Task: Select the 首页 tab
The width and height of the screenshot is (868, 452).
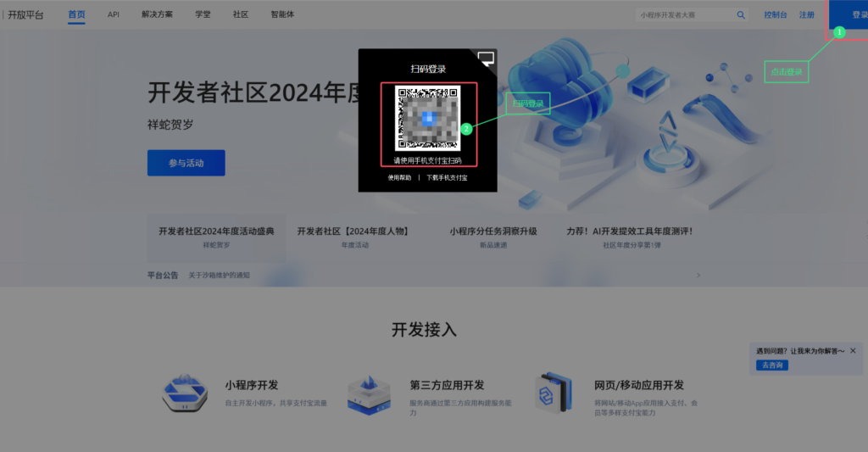Action: 76,15
